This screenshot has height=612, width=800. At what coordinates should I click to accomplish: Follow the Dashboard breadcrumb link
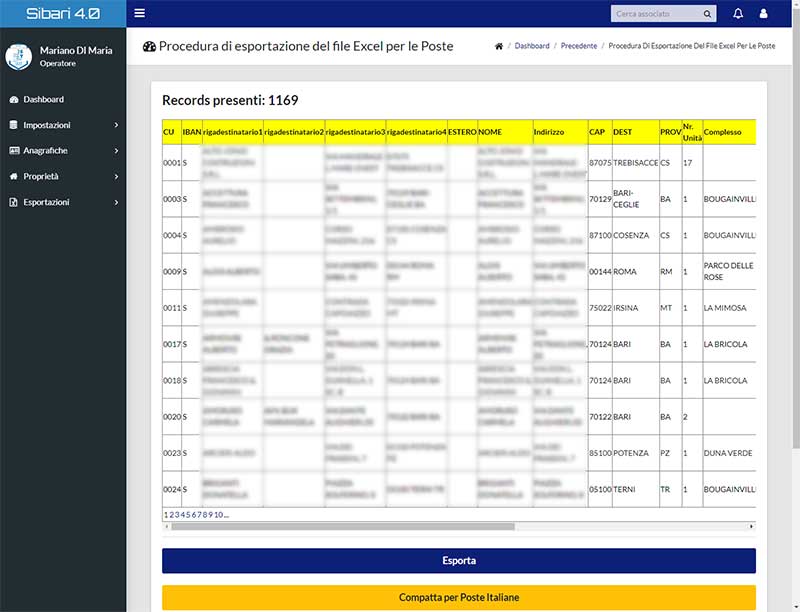[532, 46]
